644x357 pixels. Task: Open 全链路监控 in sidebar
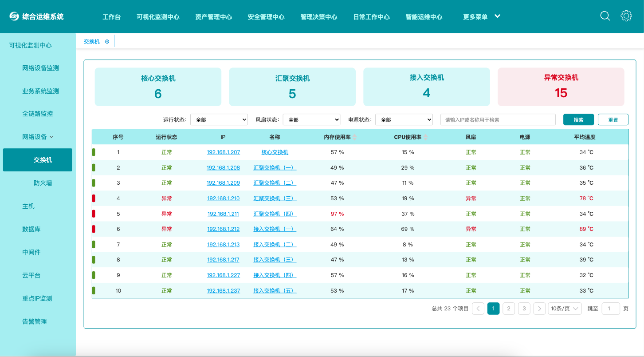[x=37, y=114]
